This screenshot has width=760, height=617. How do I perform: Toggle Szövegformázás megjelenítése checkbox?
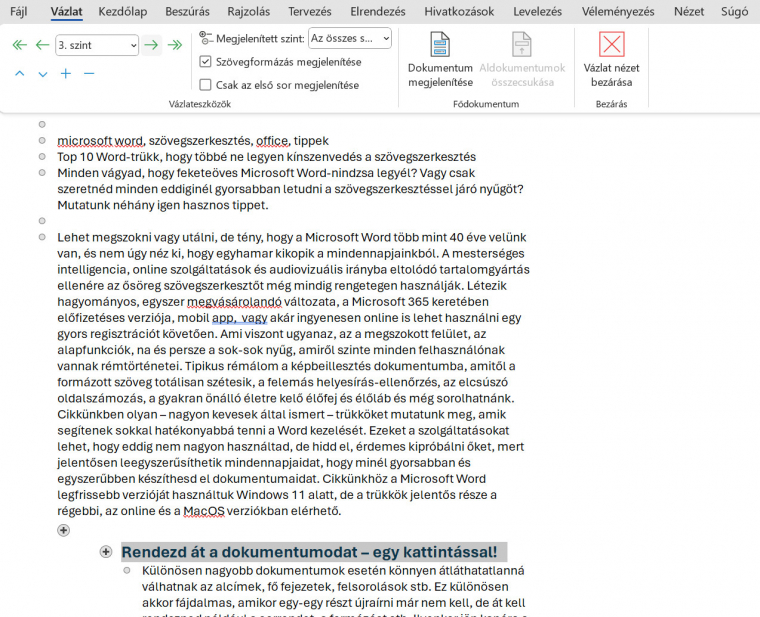click(x=206, y=62)
